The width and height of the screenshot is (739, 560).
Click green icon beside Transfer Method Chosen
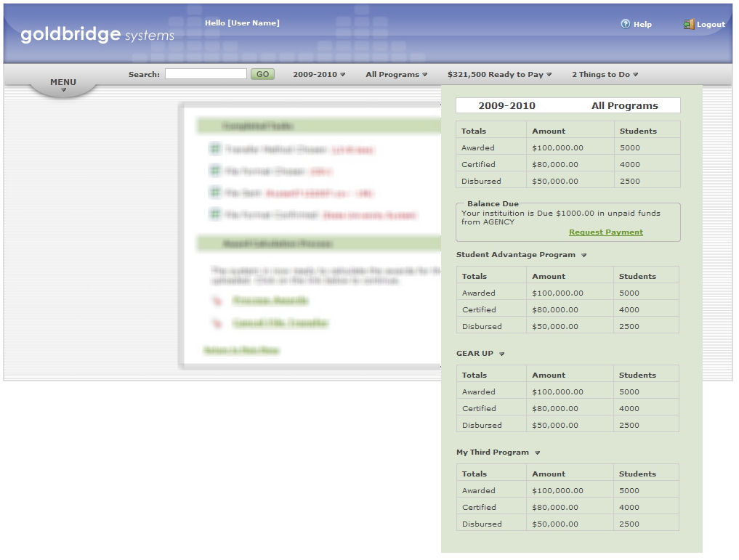point(215,149)
